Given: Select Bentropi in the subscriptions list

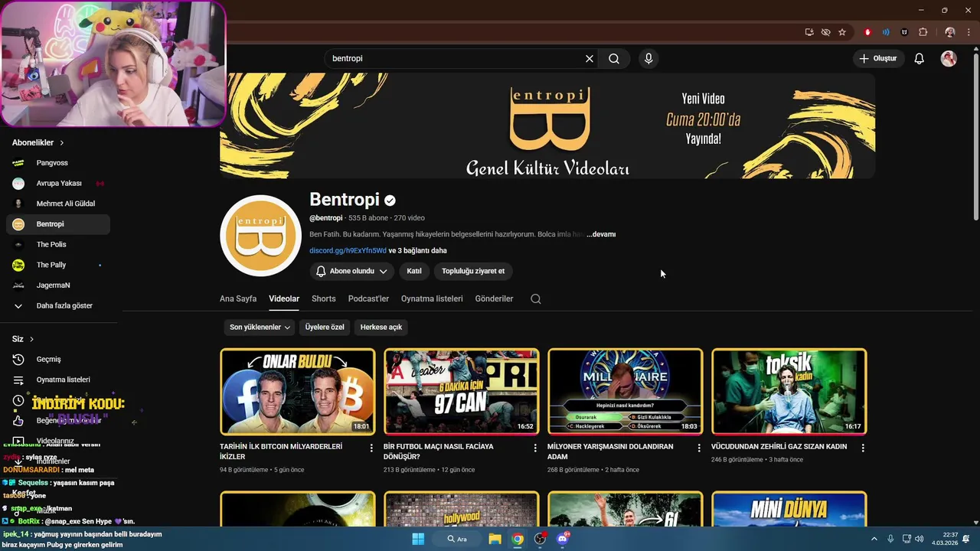Looking at the screenshot, I should point(58,224).
